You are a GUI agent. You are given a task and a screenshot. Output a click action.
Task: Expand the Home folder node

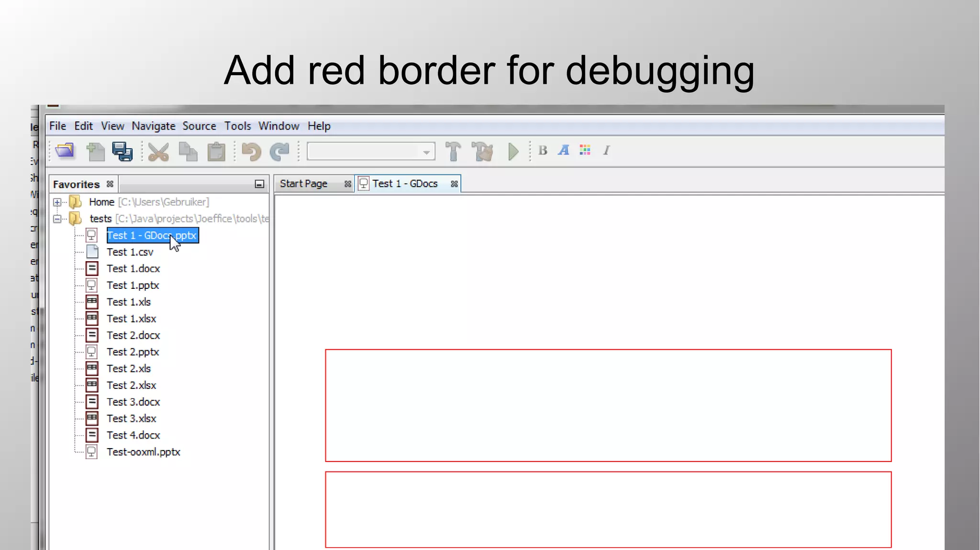57,202
